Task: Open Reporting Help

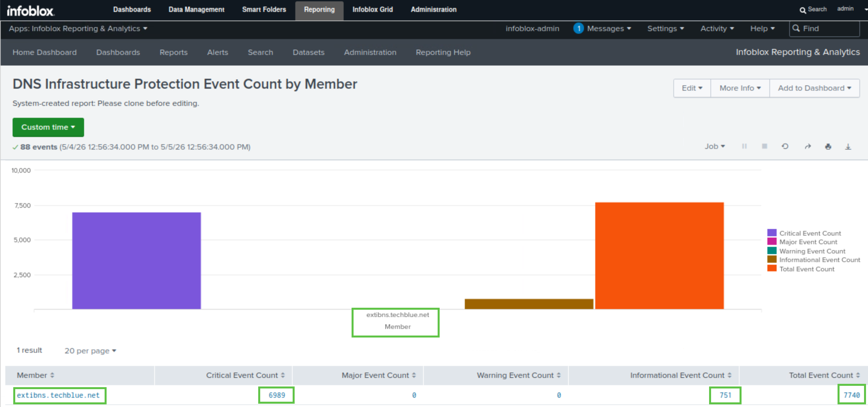Action: point(443,52)
